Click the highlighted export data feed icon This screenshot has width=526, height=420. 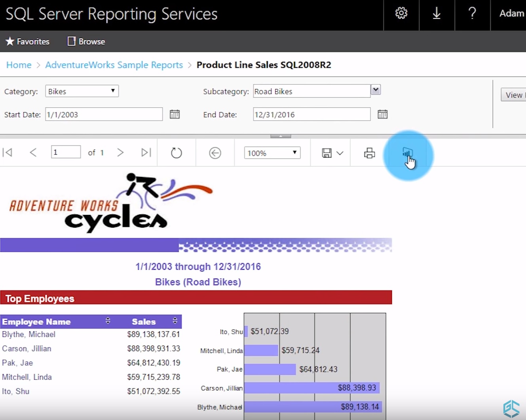click(x=408, y=153)
